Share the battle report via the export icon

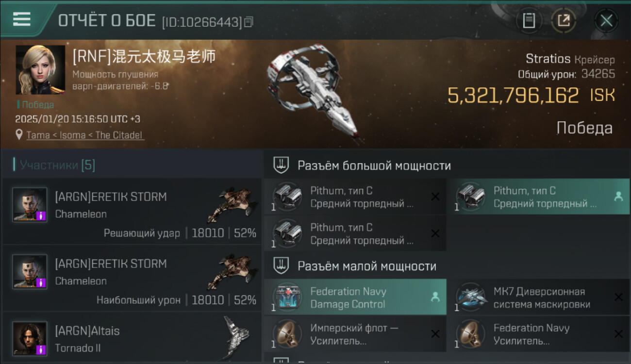click(x=564, y=20)
